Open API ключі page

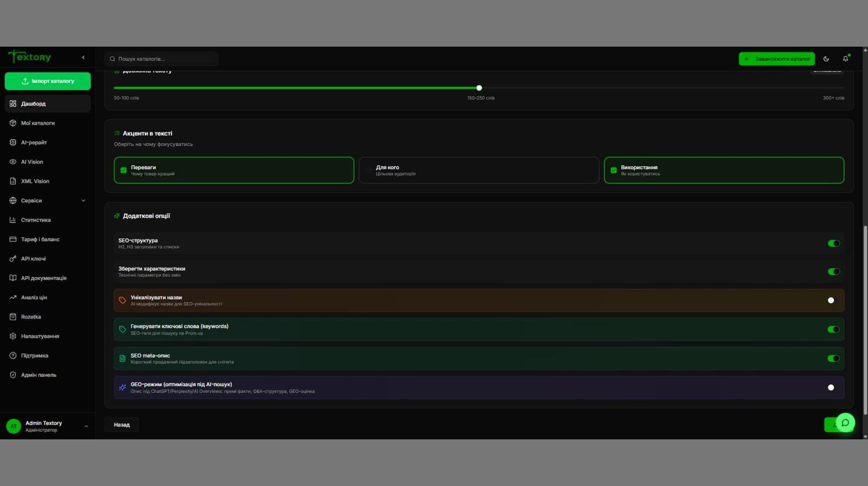(48, 259)
